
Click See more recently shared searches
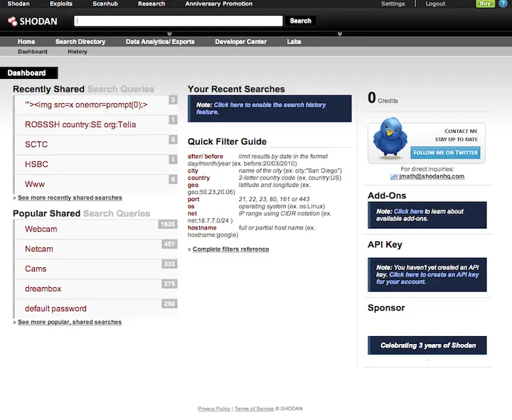[70, 198]
